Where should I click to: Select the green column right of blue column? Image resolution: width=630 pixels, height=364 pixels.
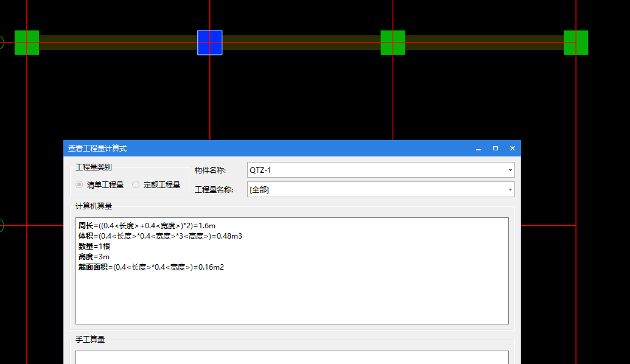coord(393,43)
